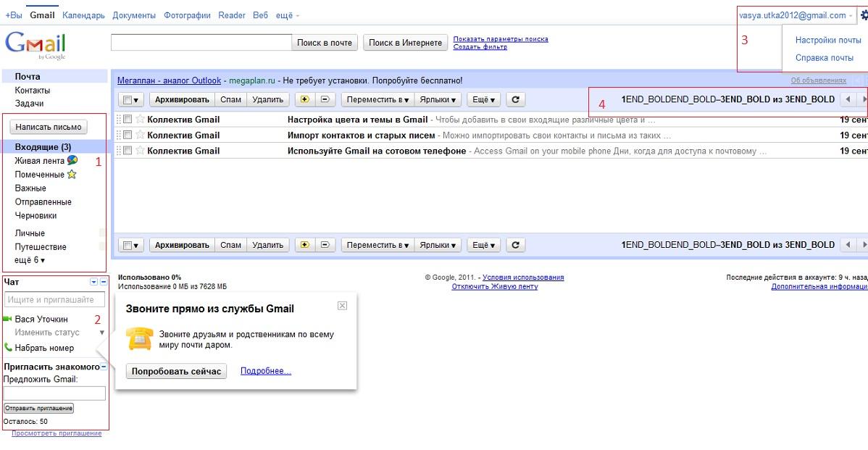Open Reader in the top bar
The width and height of the screenshot is (868, 450).
(x=232, y=15)
